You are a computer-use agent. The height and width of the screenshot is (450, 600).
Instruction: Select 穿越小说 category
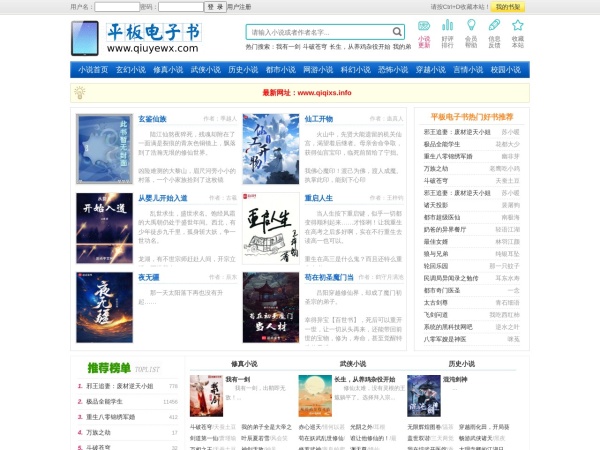point(430,70)
